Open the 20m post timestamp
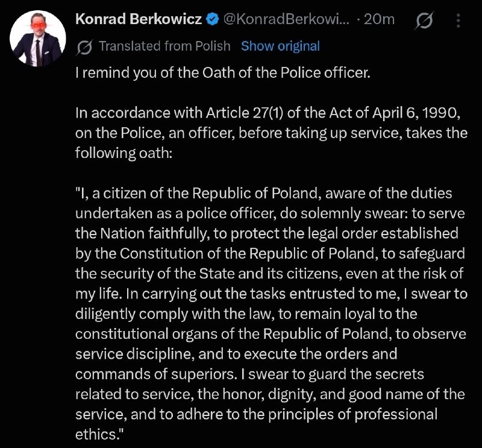 379,19
